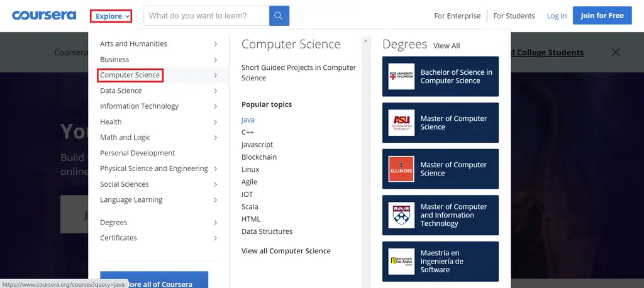Open the Data Structures topic link
This screenshot has height=288, width=644.
click(x=267, y=231)
